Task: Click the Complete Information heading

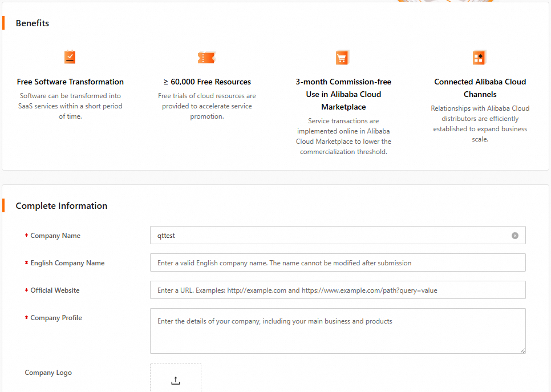Action: [62, 205]
